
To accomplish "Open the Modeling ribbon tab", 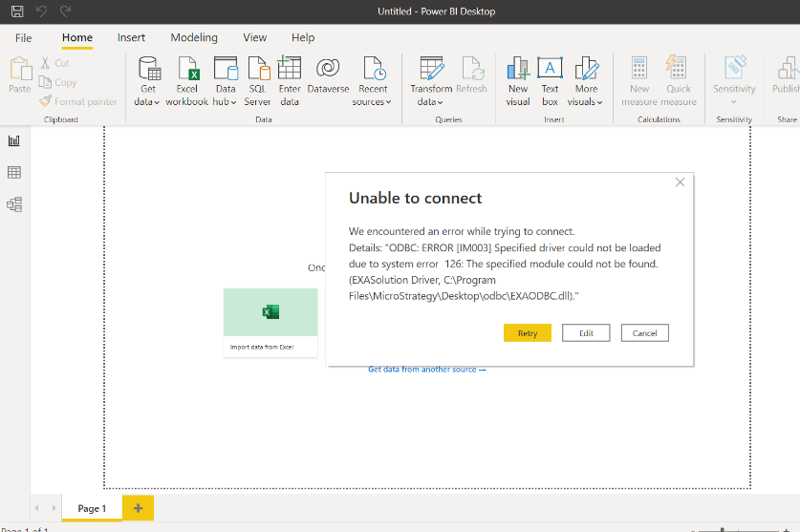I will pyautogui.click(x=194, y=38).
